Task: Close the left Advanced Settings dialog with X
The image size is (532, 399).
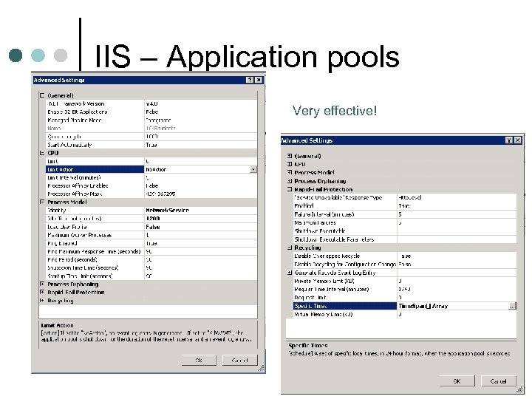Action: tap(259, 80)
